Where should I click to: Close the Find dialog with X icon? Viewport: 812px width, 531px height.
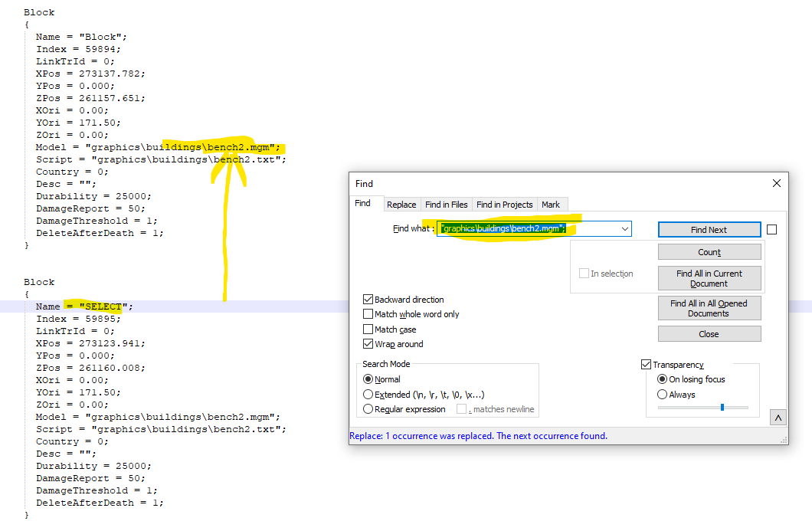(776, 183)
